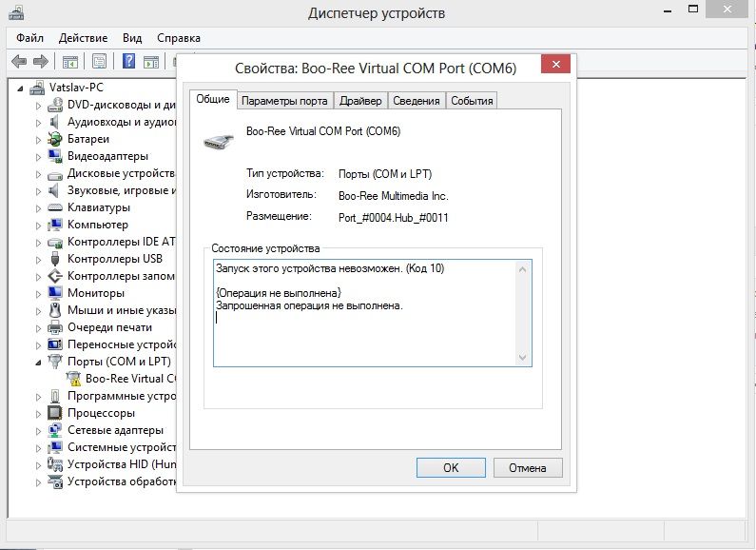Expand the Видеоадаптеры tree node
The image size is (756, 550).
[39, 156]
